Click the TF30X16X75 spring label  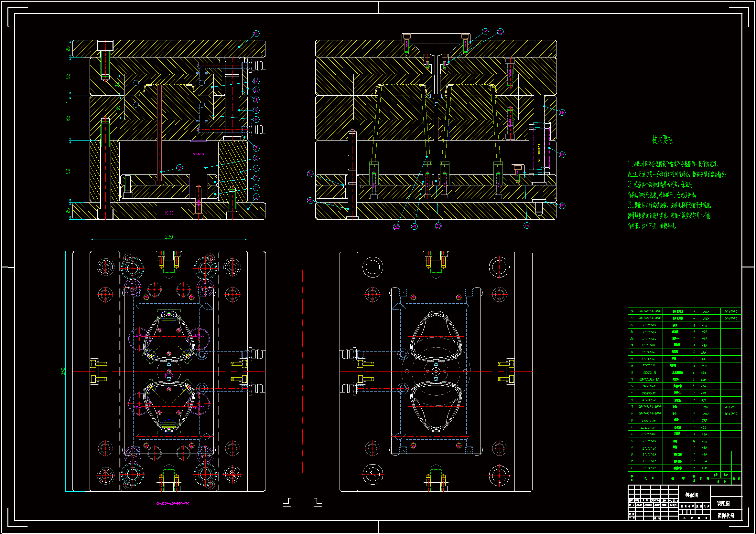pos(539,152)
